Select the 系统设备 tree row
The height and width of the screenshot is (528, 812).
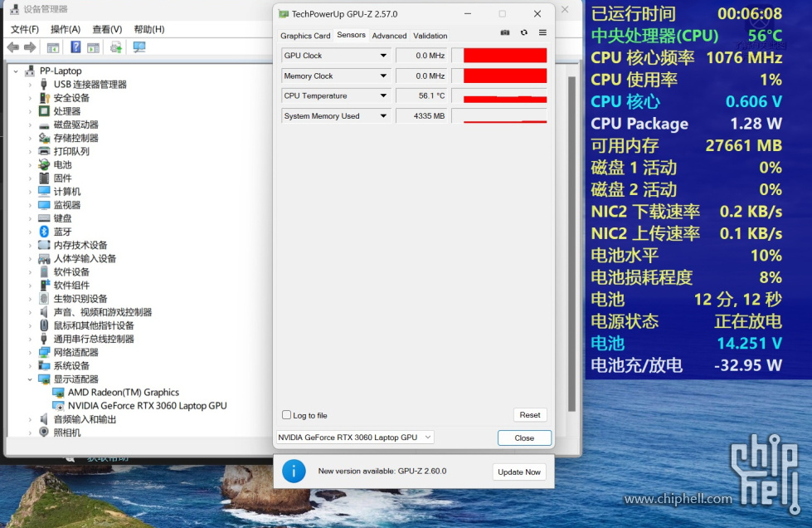click(71, 366)
